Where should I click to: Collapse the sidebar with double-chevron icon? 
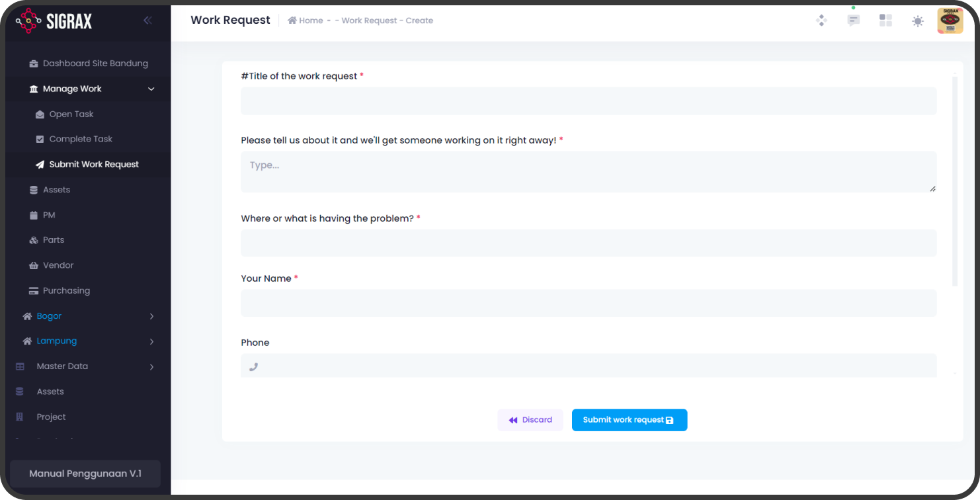(147, 21)
